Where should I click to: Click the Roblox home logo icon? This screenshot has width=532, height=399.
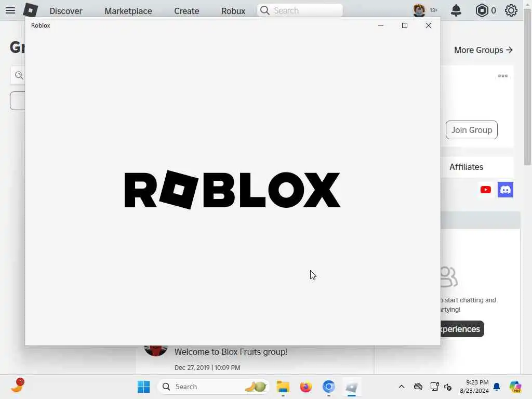[31, 10]
